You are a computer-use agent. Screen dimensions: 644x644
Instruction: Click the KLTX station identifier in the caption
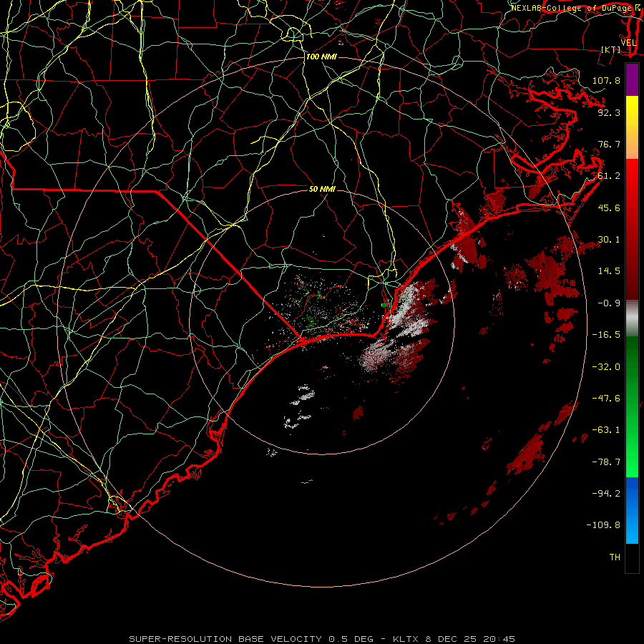406,639
